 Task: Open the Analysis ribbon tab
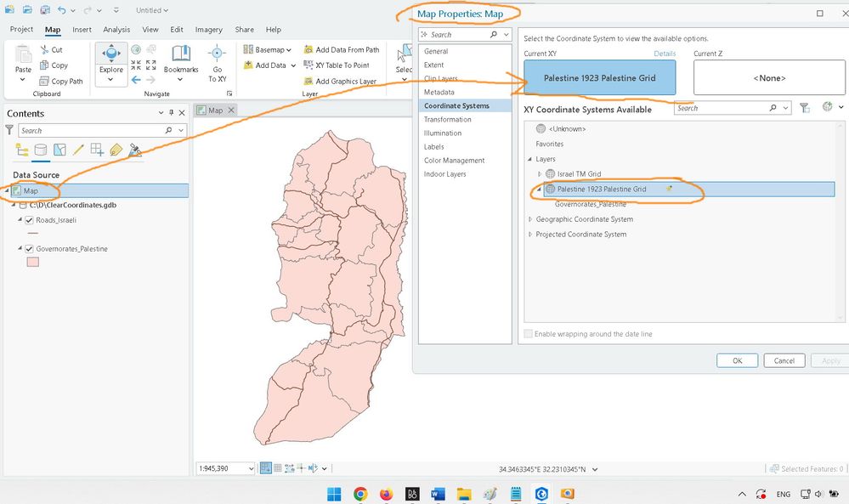coord(116,30)
